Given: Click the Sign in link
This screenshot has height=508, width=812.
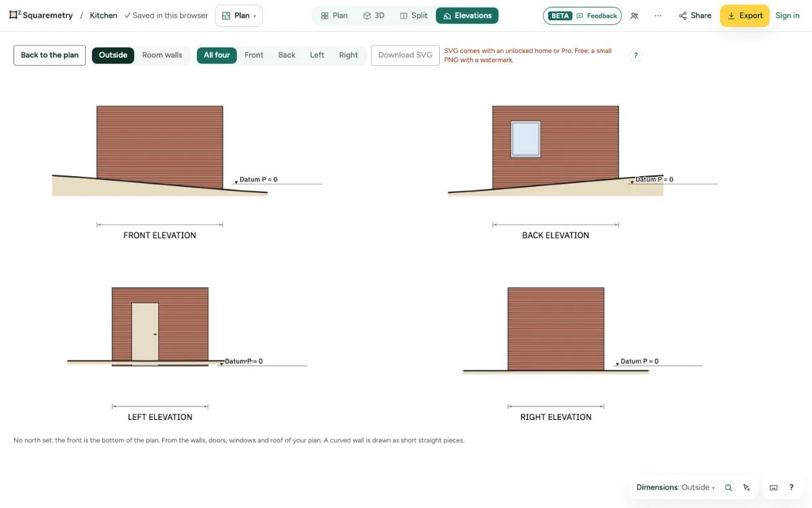Looking at the screenshot, I should coord(788,16).
